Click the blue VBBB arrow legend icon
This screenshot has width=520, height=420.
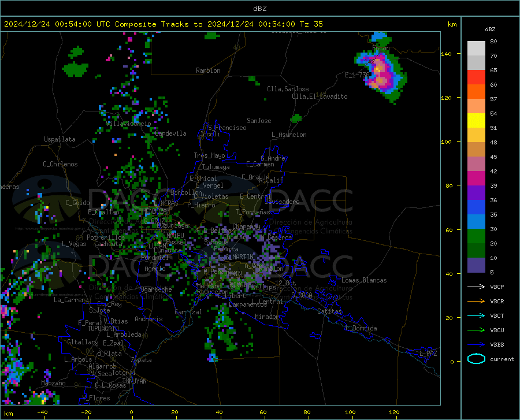476,344
